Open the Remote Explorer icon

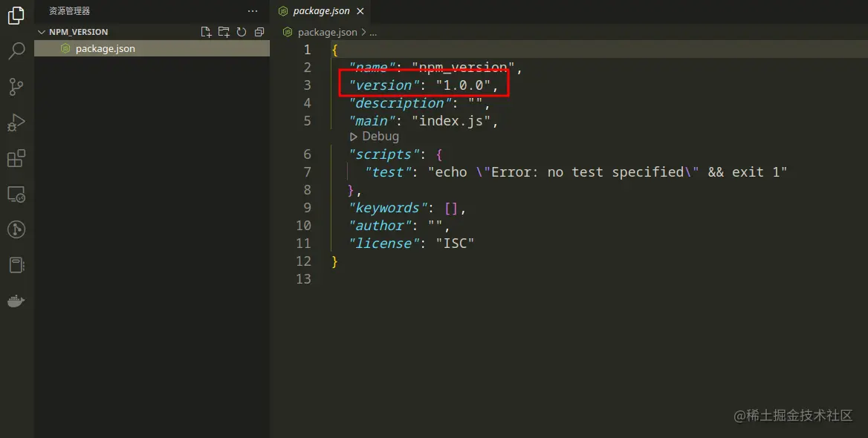[x=16, y=194]
